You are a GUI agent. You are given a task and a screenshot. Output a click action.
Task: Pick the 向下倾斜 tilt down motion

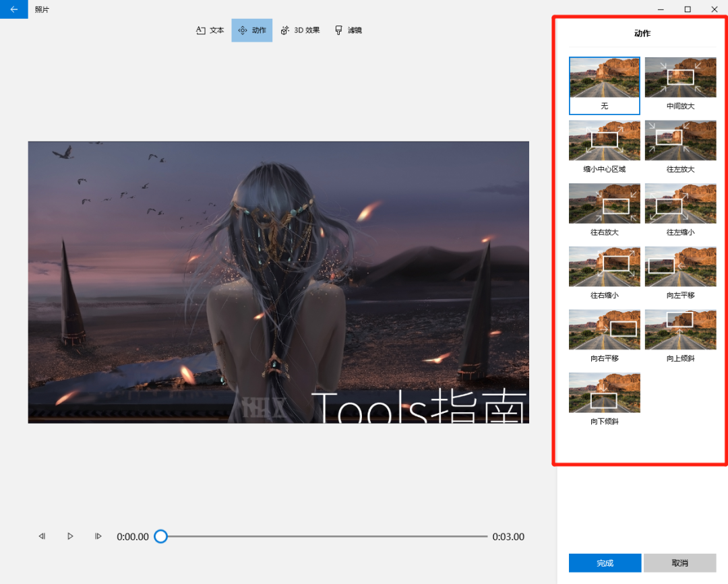[x=605, y=400]
